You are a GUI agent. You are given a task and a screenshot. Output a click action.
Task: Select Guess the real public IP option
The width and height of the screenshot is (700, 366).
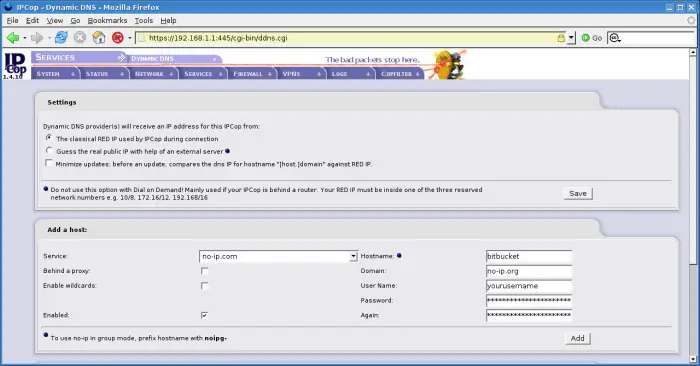point(49,150)
